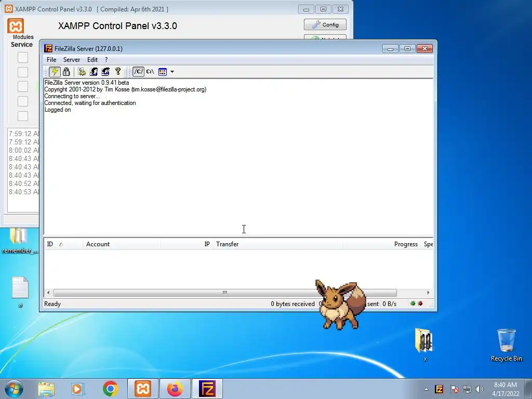Click log line 'Connected, waiting for authentication'
This screenshot has height=399, width=532.
[90, 103]
